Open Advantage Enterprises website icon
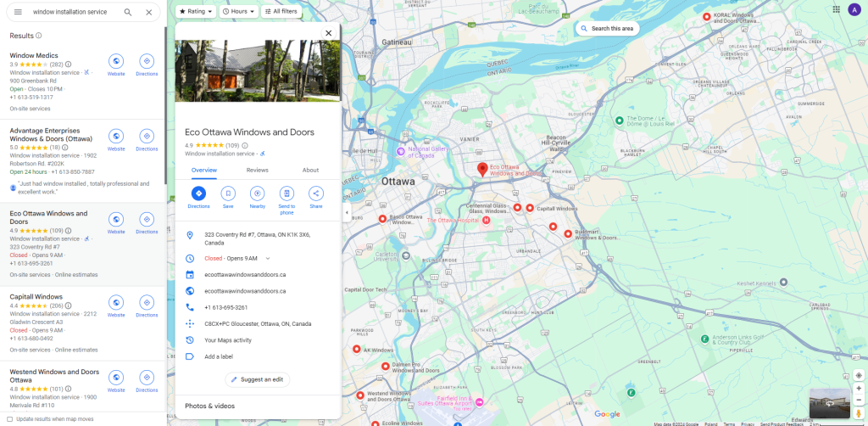Viewport: 868px width, 426px height. tap(116, 137)
